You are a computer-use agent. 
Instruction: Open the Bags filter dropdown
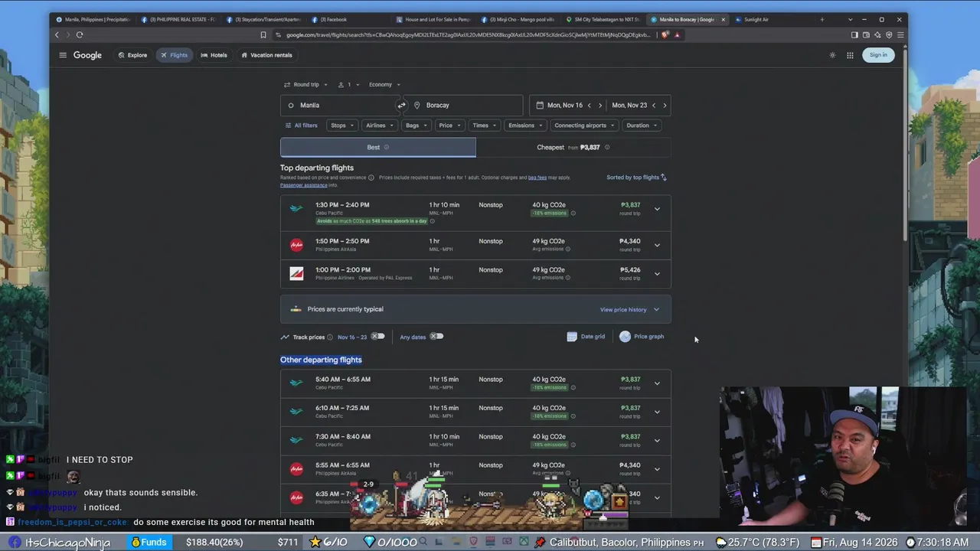click(416, 126)
